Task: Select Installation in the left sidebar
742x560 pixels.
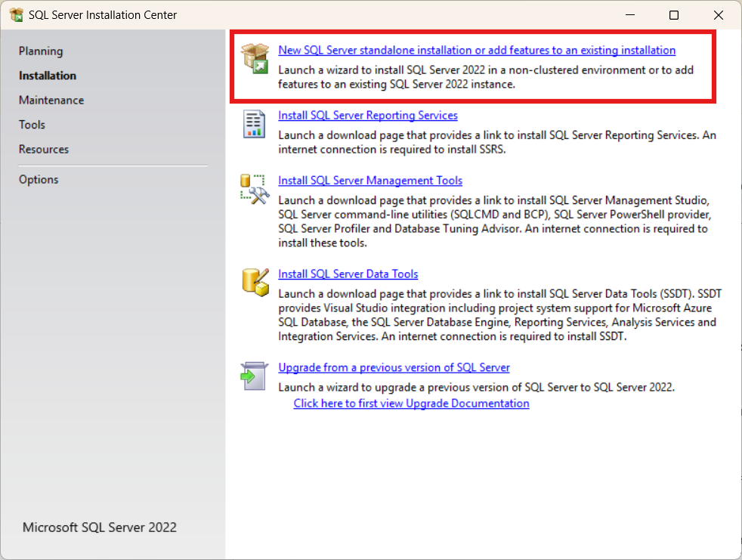Action: 48,76
